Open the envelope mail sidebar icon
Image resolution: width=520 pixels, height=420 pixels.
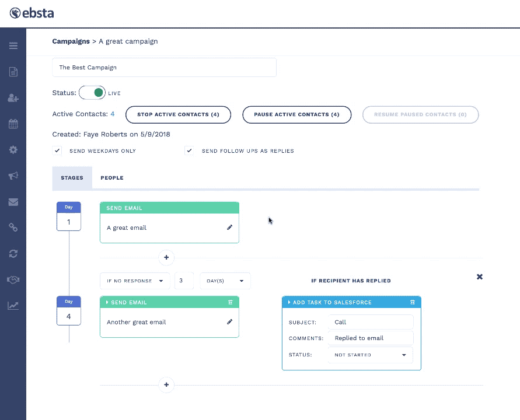[13, 202]
